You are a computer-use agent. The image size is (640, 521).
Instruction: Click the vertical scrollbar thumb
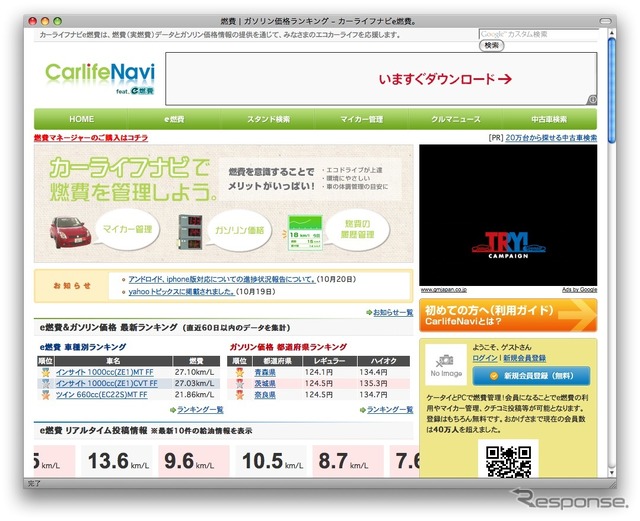(x=611, y=90)
